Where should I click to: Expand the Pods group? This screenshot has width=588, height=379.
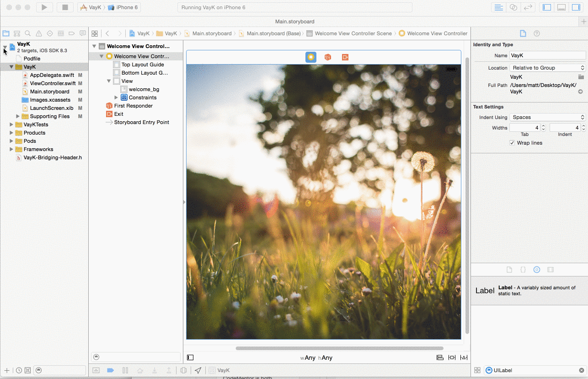pos(11,141)
